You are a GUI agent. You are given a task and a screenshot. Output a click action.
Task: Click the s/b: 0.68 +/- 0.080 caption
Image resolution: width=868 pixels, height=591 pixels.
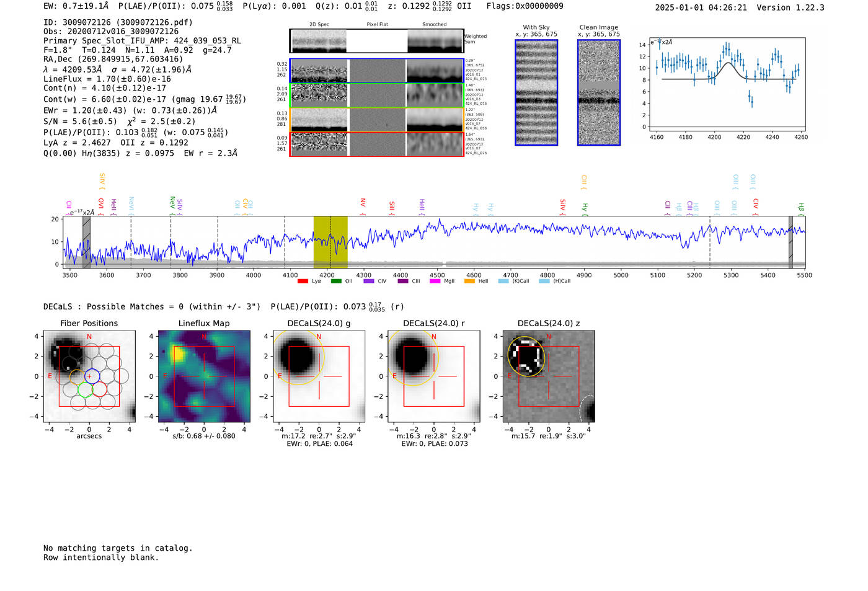[204, 436]
